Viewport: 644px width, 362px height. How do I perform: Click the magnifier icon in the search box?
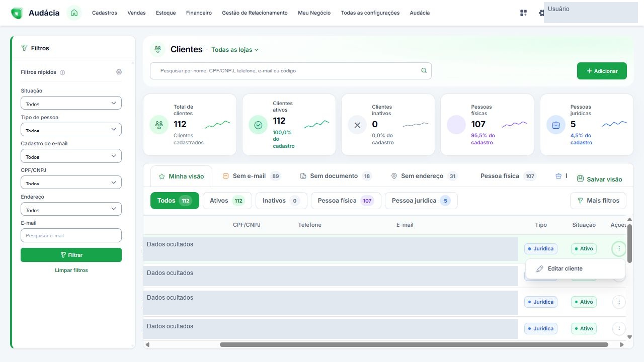424,71
